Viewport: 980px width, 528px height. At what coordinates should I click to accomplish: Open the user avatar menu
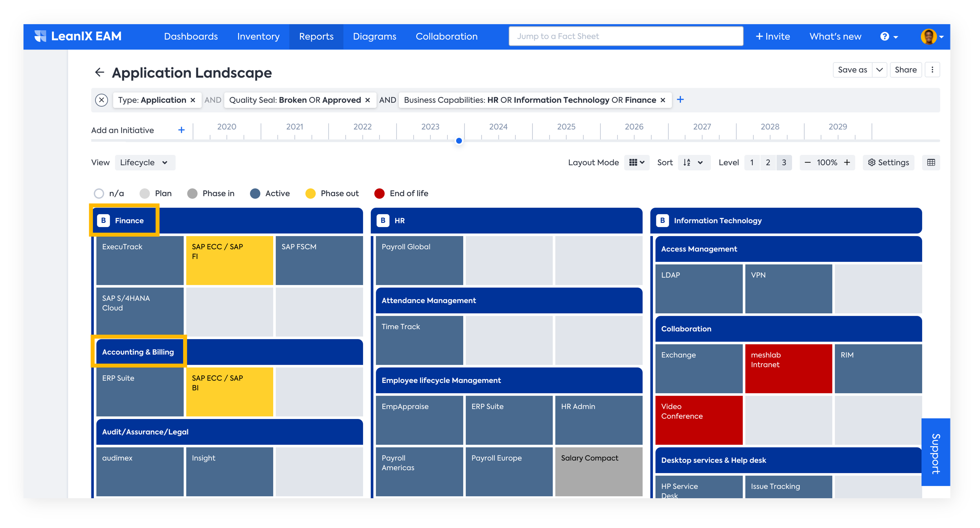pos(932,37)
